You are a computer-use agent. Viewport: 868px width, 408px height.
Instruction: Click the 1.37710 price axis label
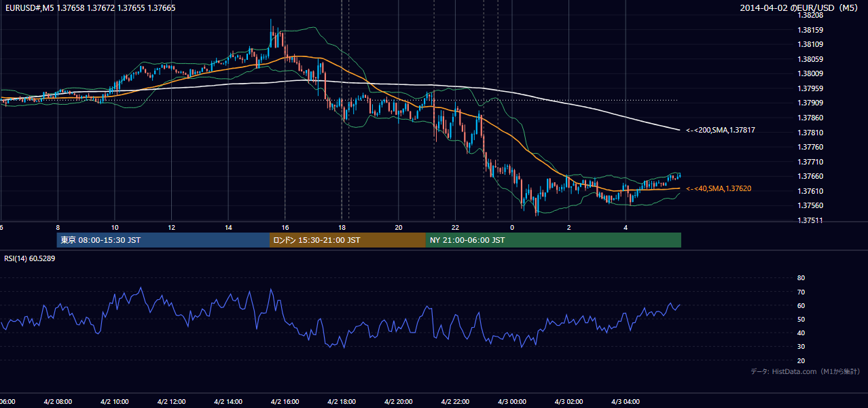[810, 162]
